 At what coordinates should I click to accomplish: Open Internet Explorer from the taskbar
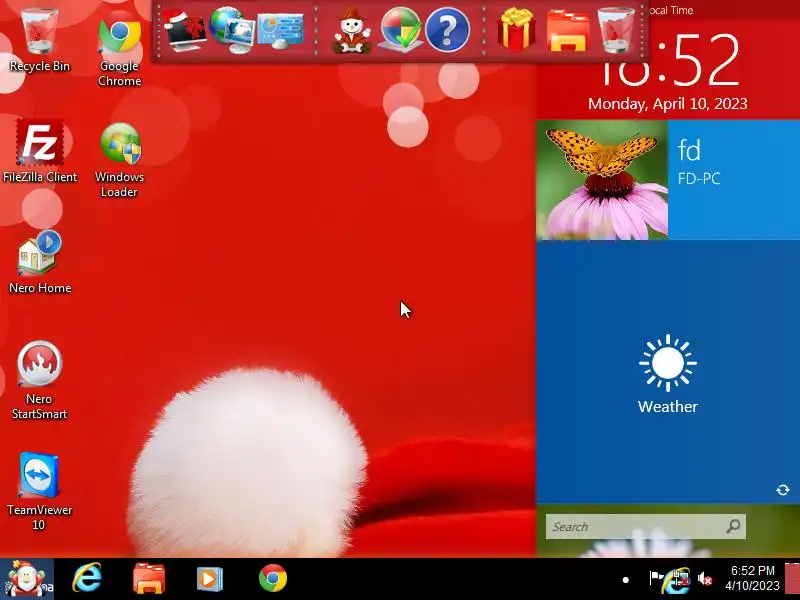[x=87, y=579]
